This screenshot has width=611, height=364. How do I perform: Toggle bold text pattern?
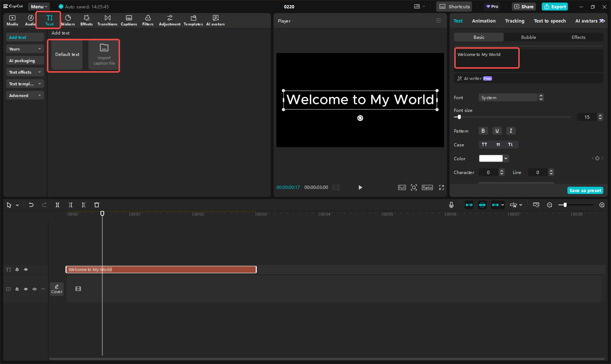(483, 131)
